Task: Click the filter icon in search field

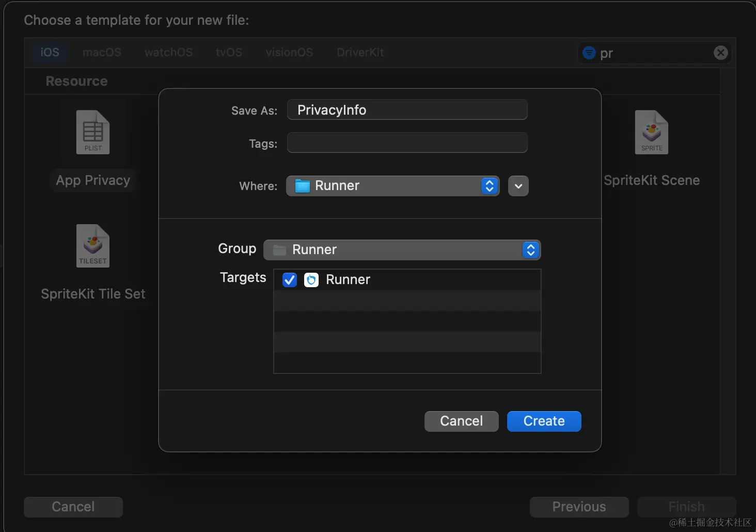Action: pos(589,53)
